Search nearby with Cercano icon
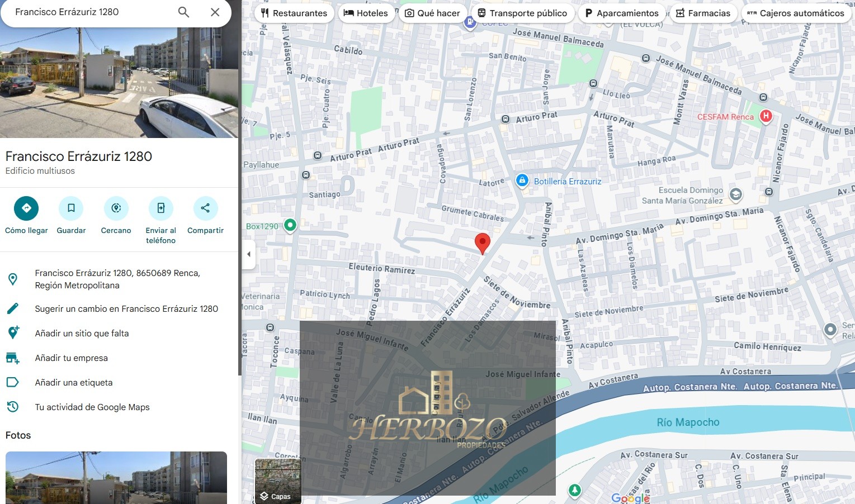 pyautogui.click(x=116, y=208)
